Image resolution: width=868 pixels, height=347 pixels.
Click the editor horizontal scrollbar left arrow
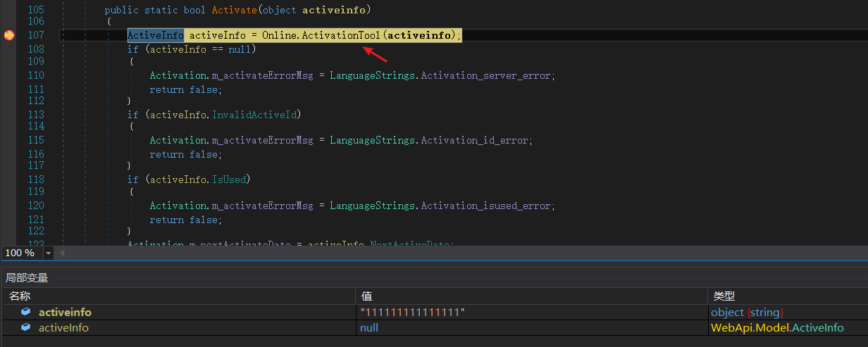click(62, 253)
